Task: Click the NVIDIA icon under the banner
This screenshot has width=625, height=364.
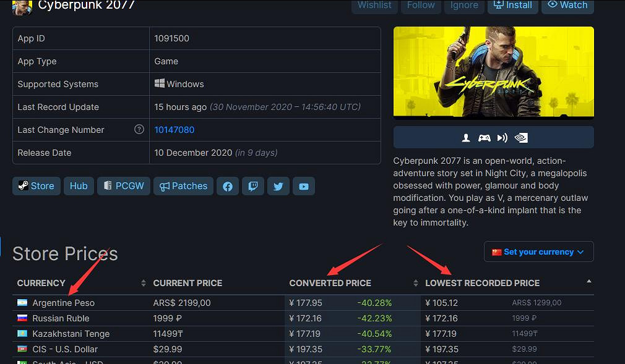Action: pyautogui.click(x=521, y=138)
